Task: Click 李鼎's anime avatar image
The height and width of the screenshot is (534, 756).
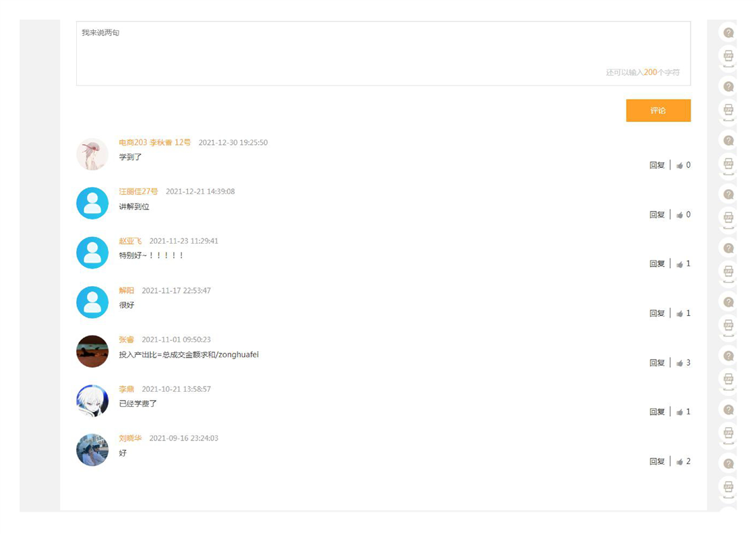Action: coord(92,401)
